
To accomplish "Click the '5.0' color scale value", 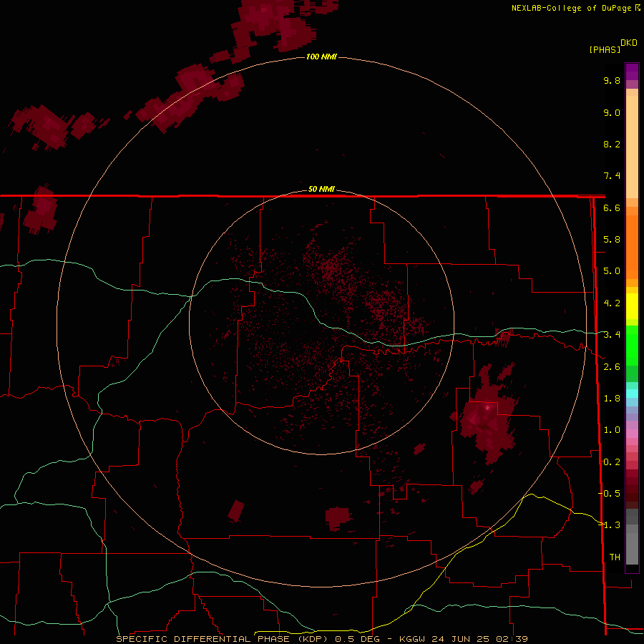I will (x=612, y=271).
